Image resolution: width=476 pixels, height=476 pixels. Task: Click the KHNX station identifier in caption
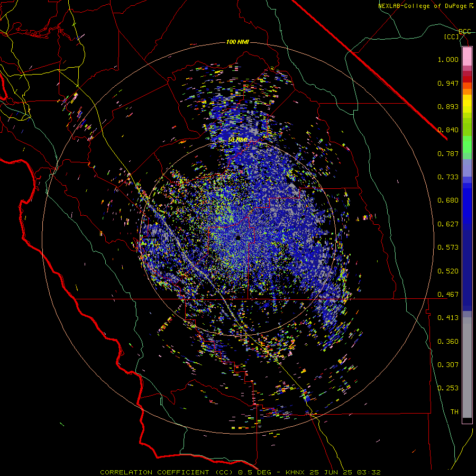coord(296,472)
